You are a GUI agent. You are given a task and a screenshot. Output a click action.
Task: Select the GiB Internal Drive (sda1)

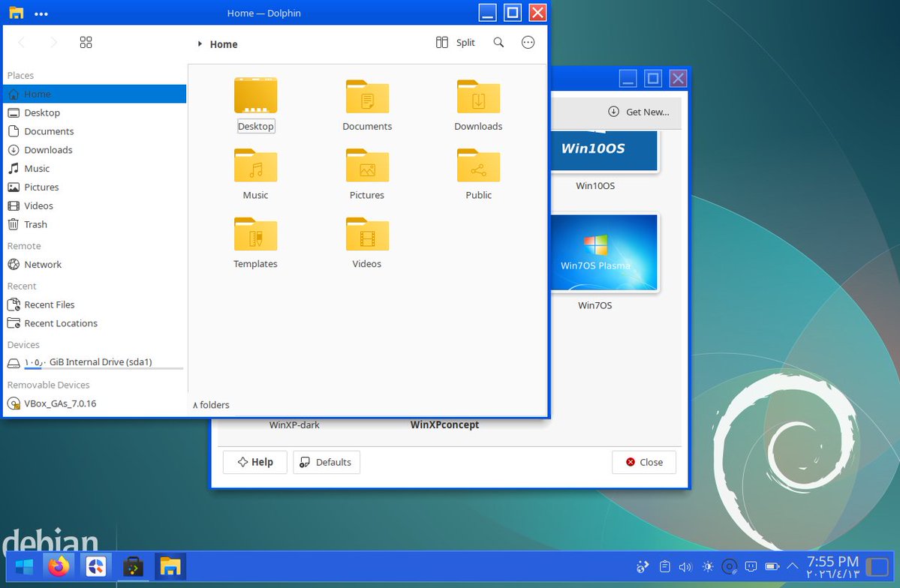click(95, 362)
